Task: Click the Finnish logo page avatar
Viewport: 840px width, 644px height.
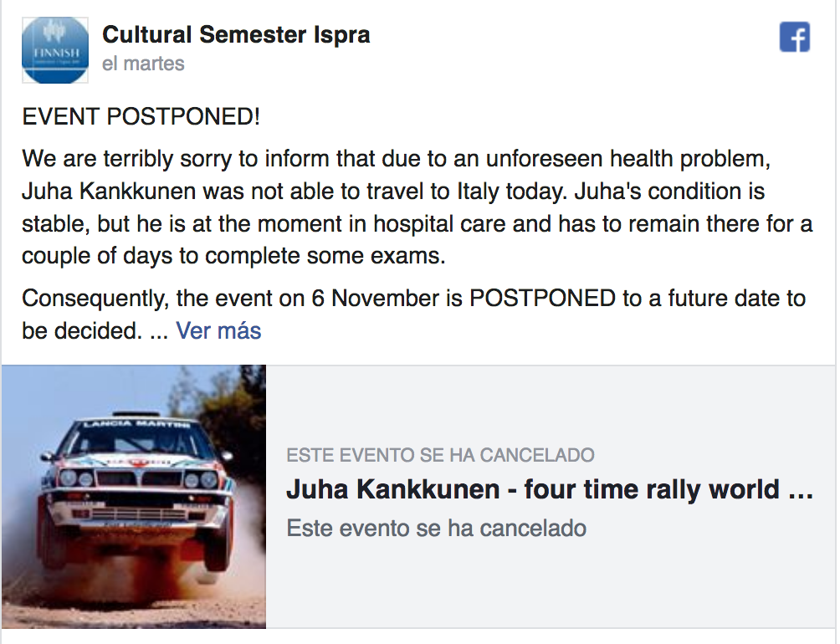Action: coord(54,49)
